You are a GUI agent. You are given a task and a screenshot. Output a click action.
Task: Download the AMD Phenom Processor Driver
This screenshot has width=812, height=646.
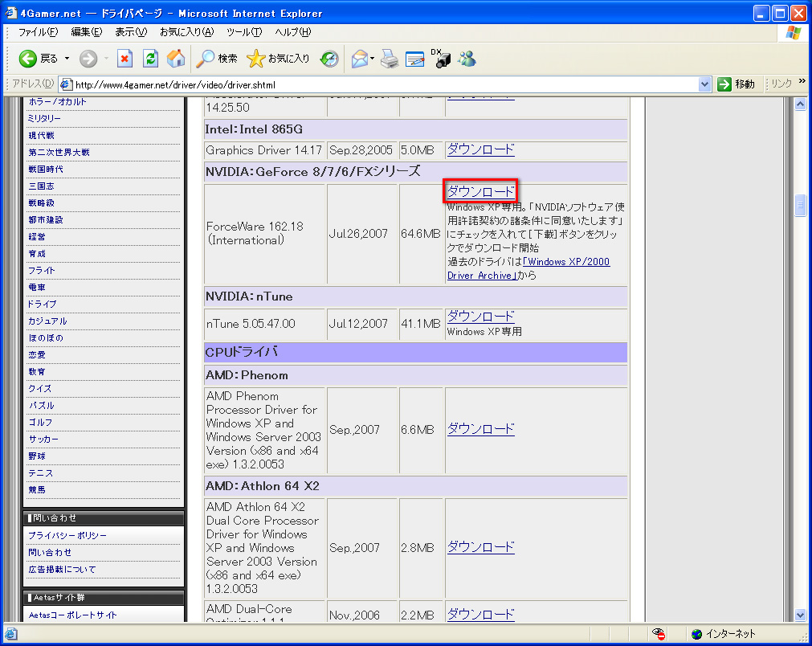[x=480, y=429]
